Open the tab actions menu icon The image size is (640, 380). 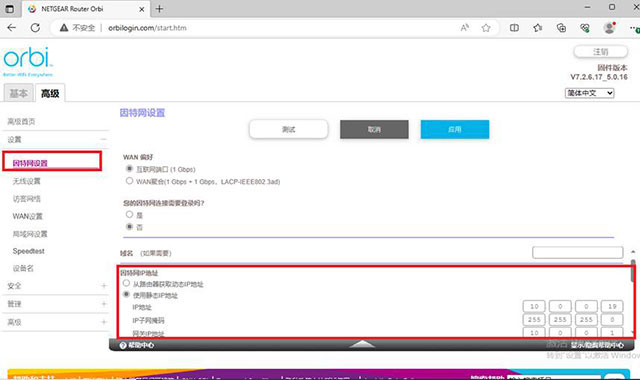point(9,9)
